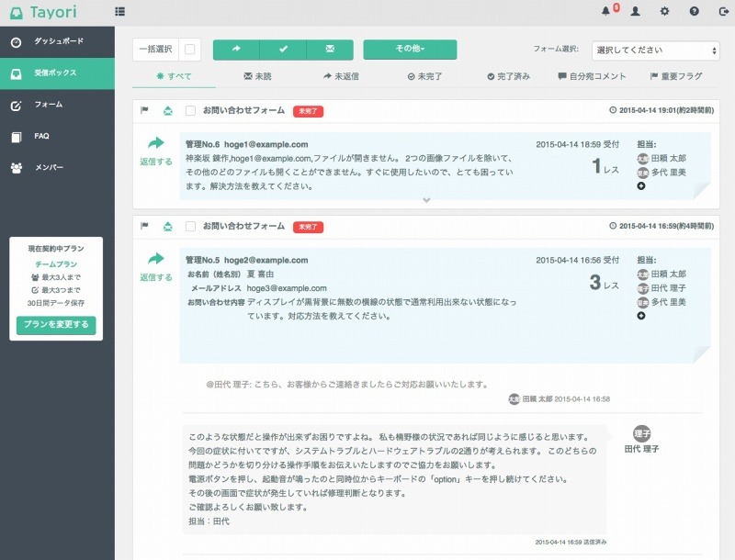Open the その他 dropdown menu
The image size is (735, 560).
(x=410, y=50)
